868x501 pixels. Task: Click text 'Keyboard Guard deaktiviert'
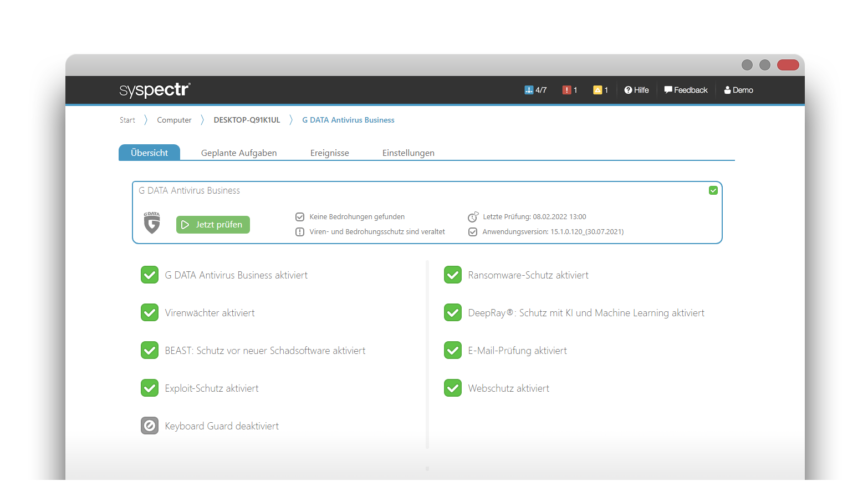[x=222, y=426]
